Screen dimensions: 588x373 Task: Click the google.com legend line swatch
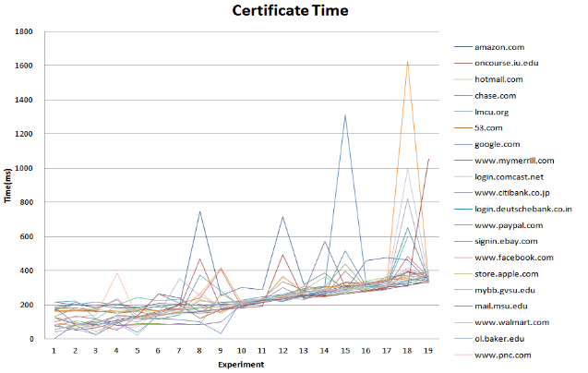tap(462, 144)
